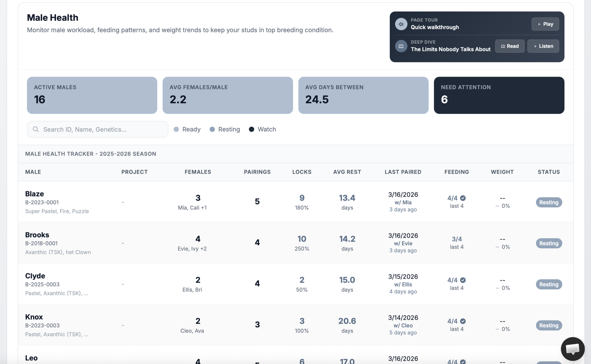Toggle the Resting status filter
This screenshot has height=364, width=591.
(225, 129)
